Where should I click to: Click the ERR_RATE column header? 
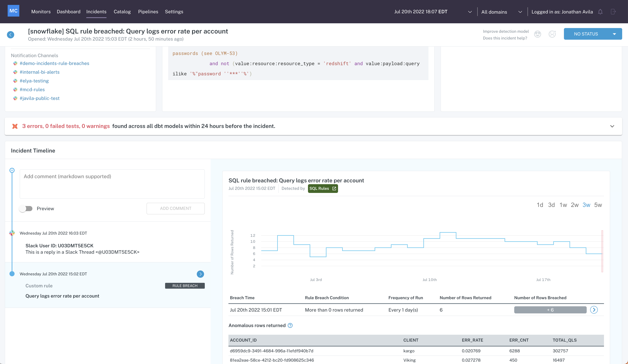click(x=472, y=340)
